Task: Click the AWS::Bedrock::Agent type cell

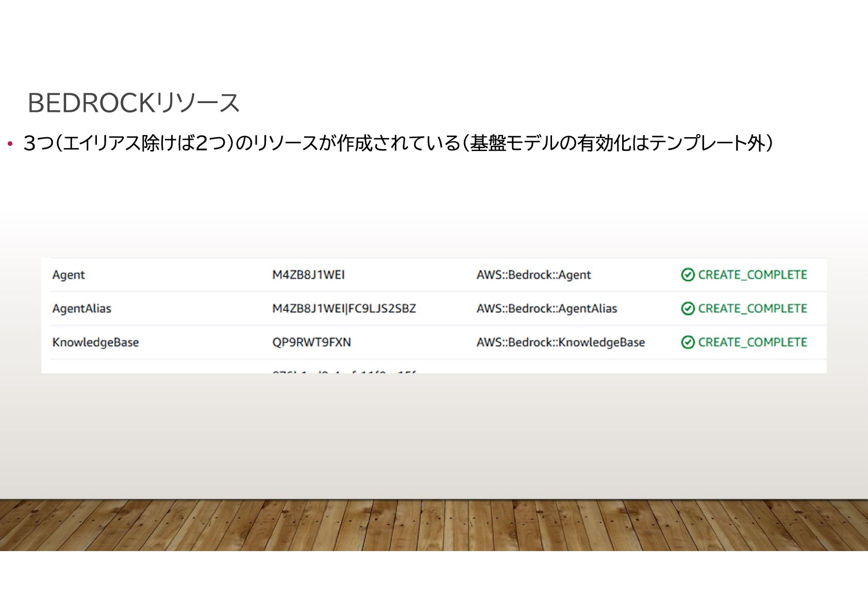Action: (533, 275)
